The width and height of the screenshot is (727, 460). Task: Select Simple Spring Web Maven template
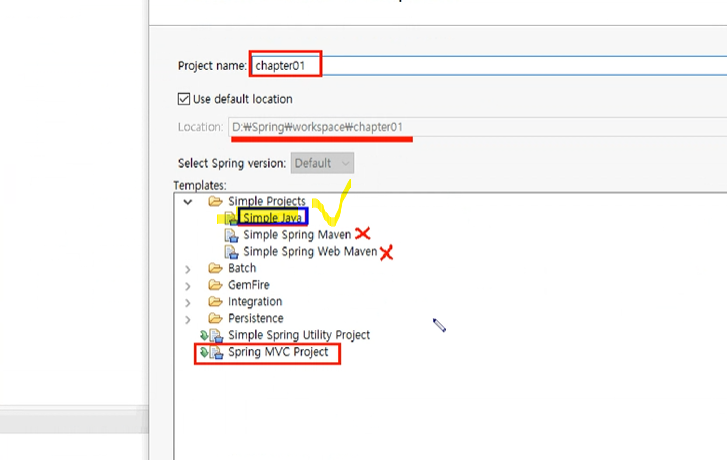[x=310, y=251]
